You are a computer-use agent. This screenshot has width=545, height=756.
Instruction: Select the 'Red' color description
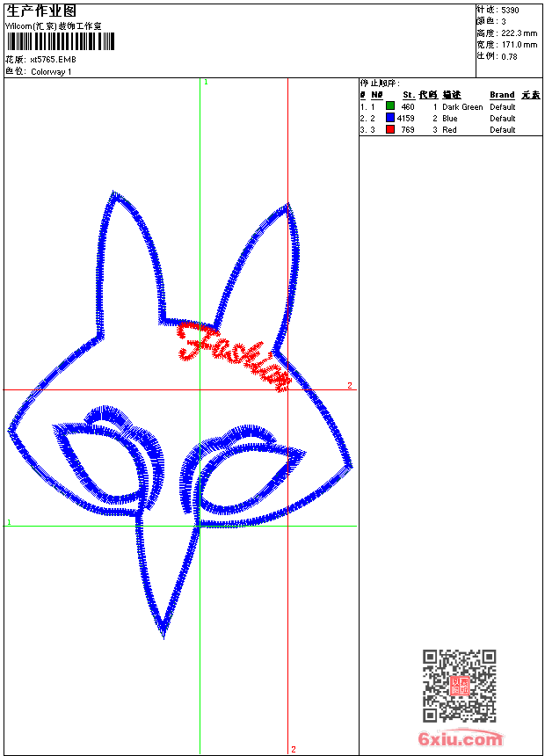449,130
